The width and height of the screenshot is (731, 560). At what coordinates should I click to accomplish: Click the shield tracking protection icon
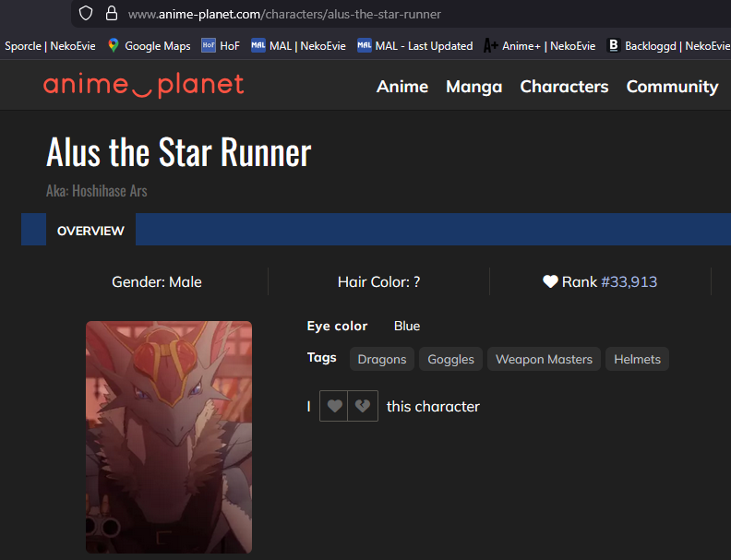(x=86, y=13)
